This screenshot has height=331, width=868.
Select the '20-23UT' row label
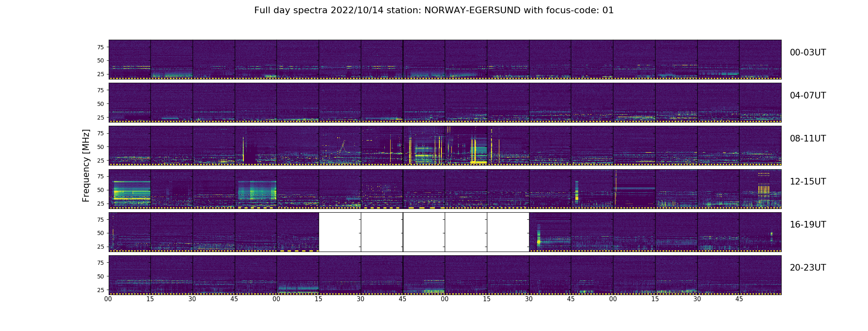808,268
